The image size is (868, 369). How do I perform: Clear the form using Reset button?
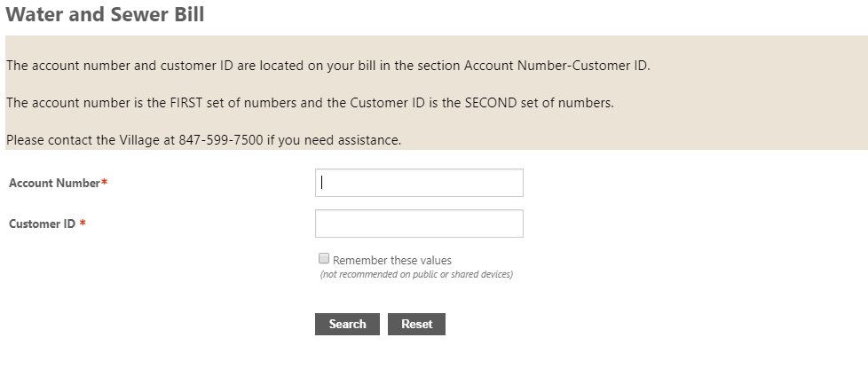tap(416, 324)
